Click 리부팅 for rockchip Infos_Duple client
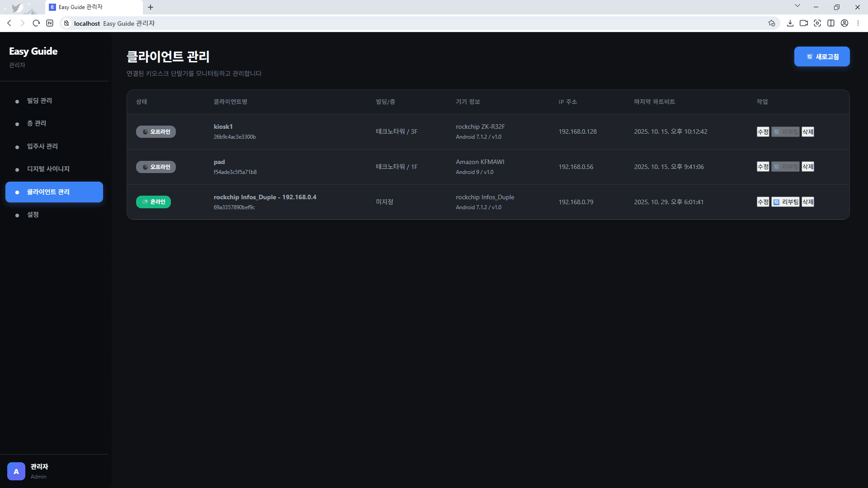 (785, 202)
